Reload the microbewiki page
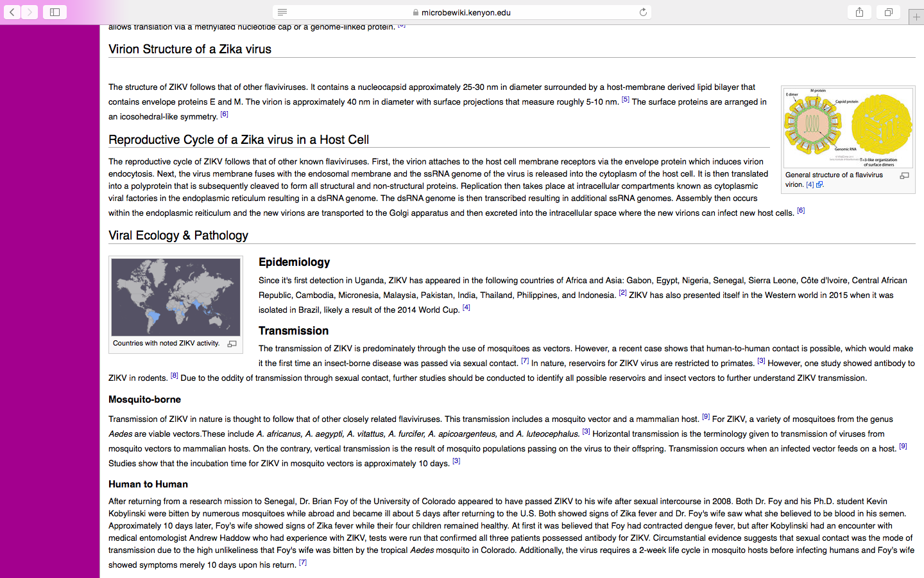This screenshot has height=578, width=924. pos(643,12)
